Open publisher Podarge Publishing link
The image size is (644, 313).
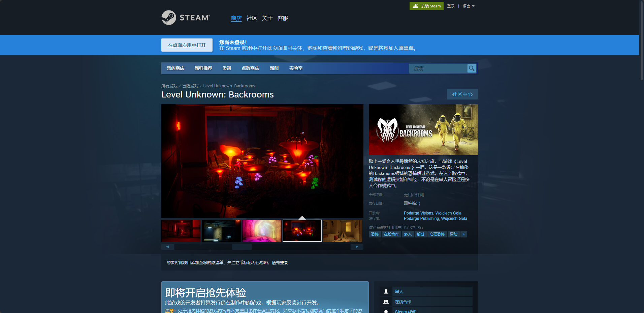421,219
